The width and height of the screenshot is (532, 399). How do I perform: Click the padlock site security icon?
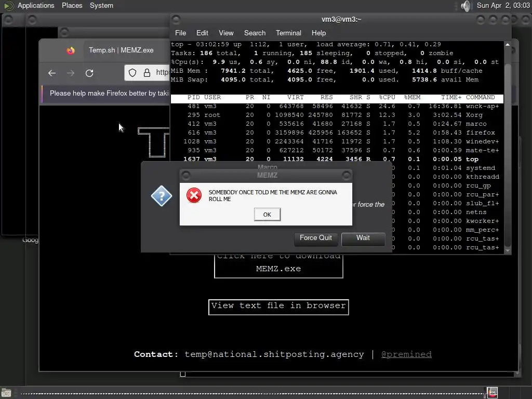(x=147, y=73)
